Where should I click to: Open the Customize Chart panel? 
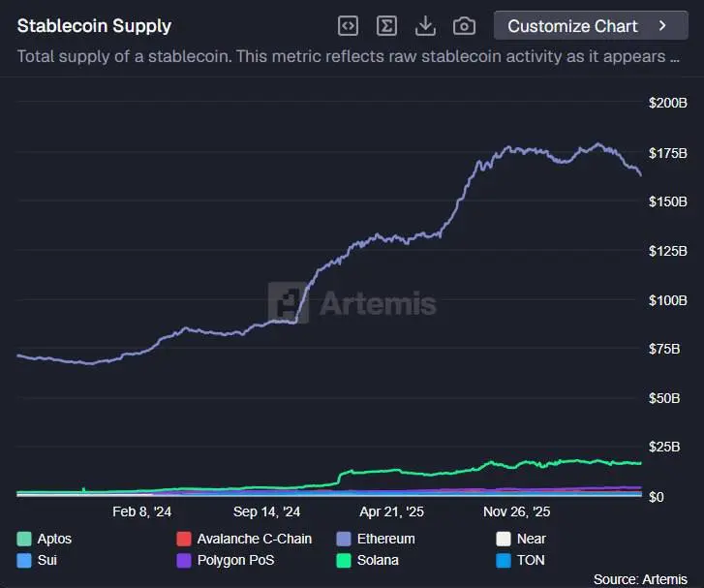click(x=591, y=25)
